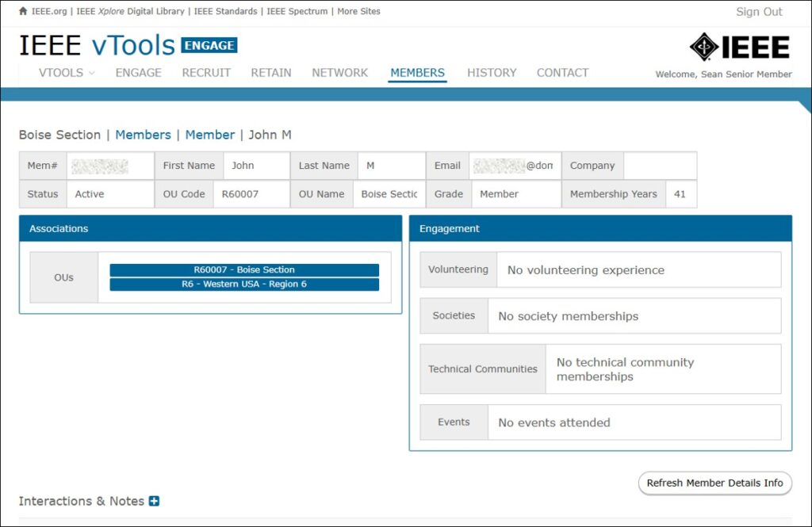Switch to the RETAIN menu tab
Image resolution: width=812 pixels, height=527 pixels.
tap(271, 73)
